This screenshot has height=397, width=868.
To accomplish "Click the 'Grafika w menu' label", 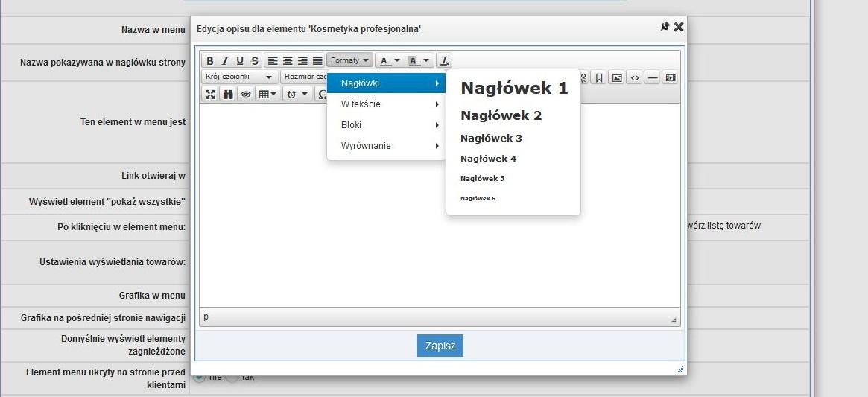I will coord(152,296).
